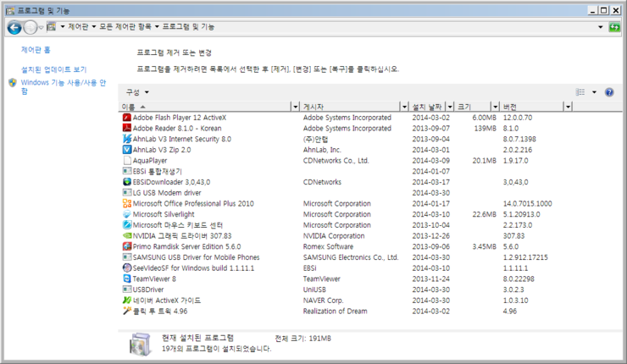Viewport: 627px width, 364px height.
Task: Sort by the 버전 column header
Action: pos(533,107)
